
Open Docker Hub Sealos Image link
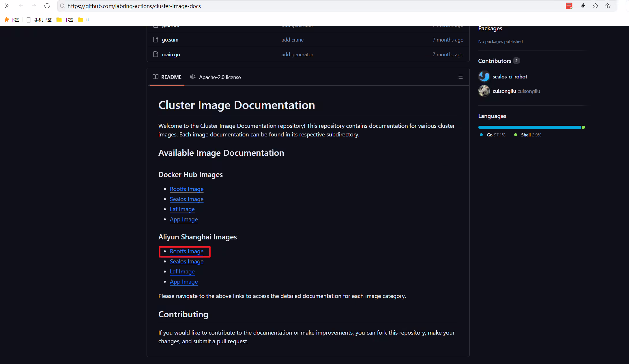[187, 199]
